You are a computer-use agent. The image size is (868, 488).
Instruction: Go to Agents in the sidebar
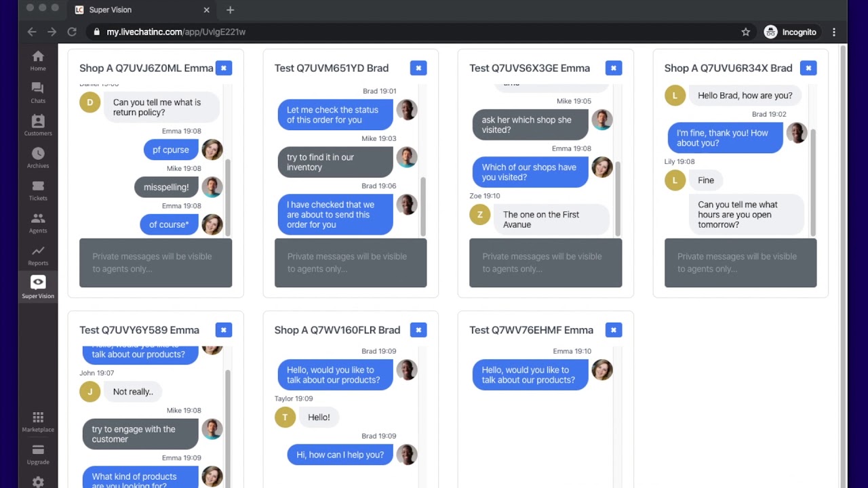tap(38, 223)
